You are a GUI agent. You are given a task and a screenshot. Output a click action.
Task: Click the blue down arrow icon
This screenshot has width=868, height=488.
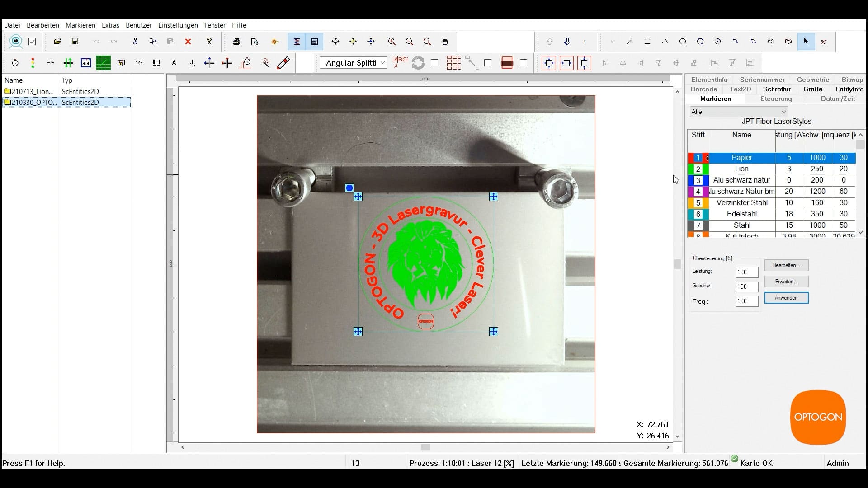[567, 42]
